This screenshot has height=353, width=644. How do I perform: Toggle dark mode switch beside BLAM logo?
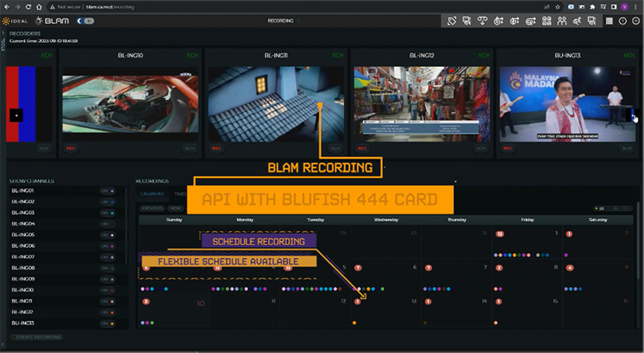coord(85,21)
